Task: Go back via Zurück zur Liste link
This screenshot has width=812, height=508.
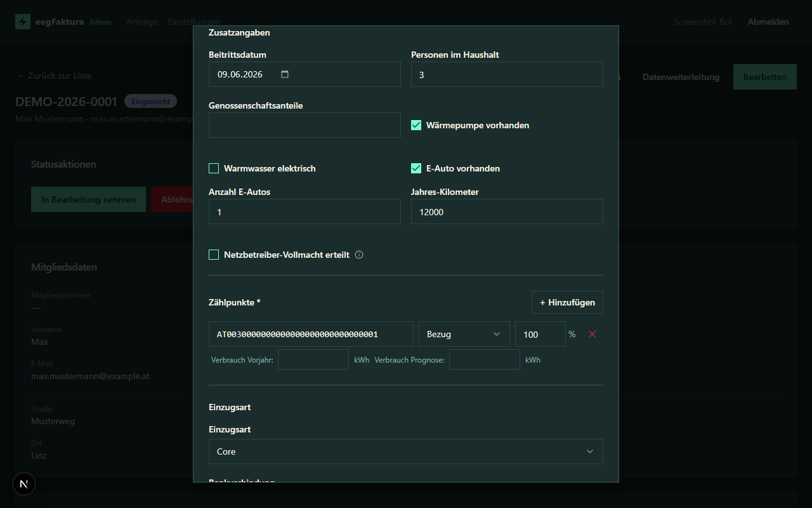Action: (54, 76)
